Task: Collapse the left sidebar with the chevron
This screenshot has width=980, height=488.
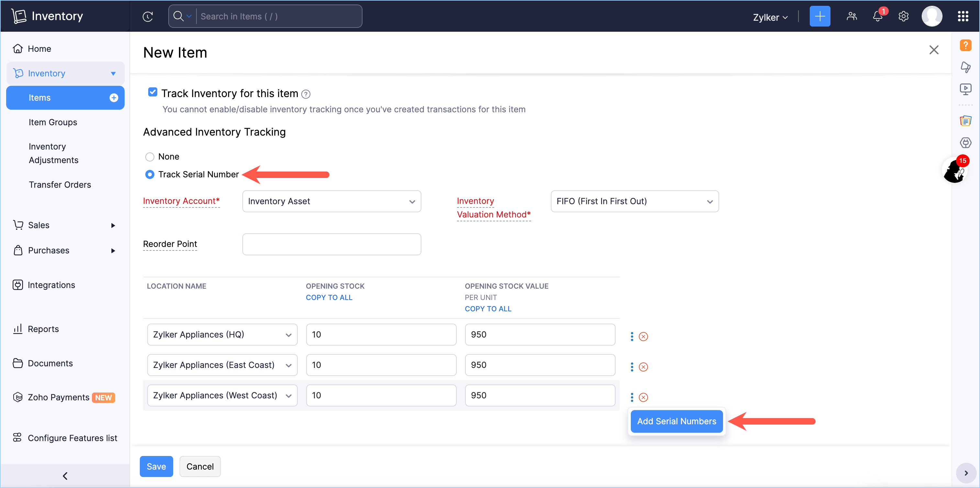Action: (65, 476)
